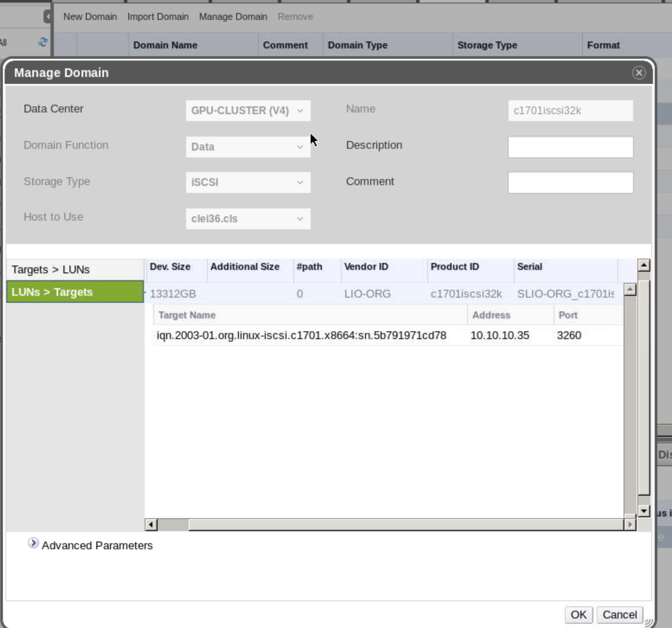672x628 pixels.
Task: Collapse the left sidebar arrow icon
Action: point(48,17)
